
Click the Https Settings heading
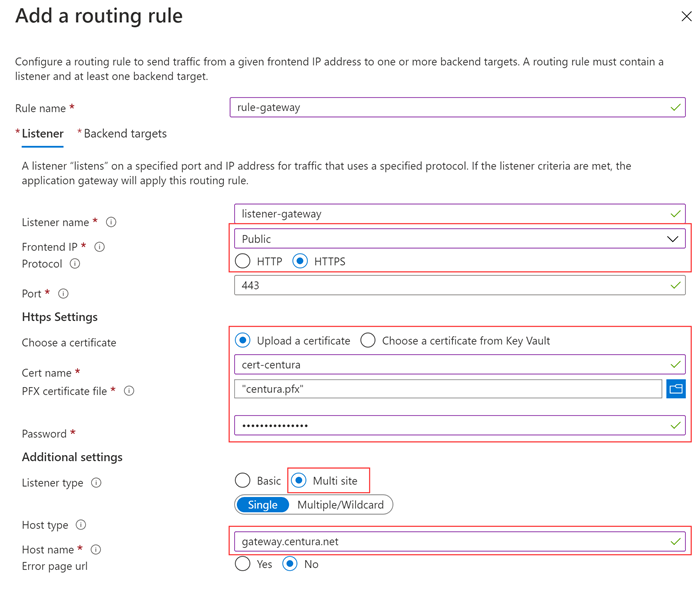60,317
